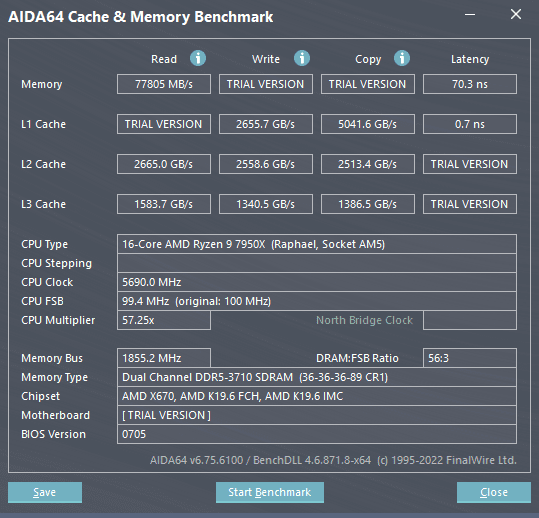
Task: Click the empty North Bridge Clock field
Action: 470,320
